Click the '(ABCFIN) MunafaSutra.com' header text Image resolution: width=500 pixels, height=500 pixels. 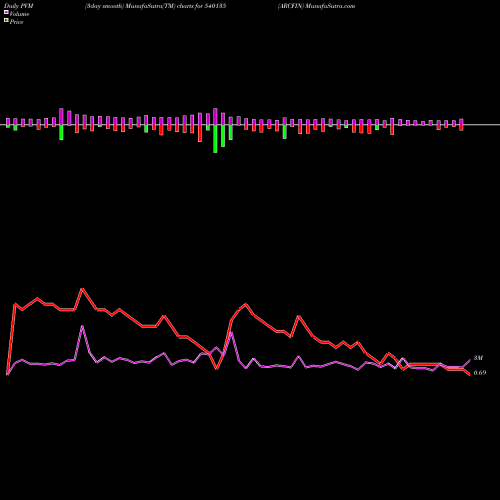click(316, 6)
